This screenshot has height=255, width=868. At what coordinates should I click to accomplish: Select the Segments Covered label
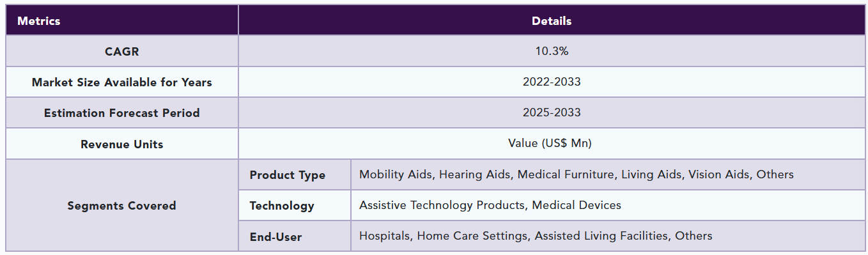coord(122,205)
